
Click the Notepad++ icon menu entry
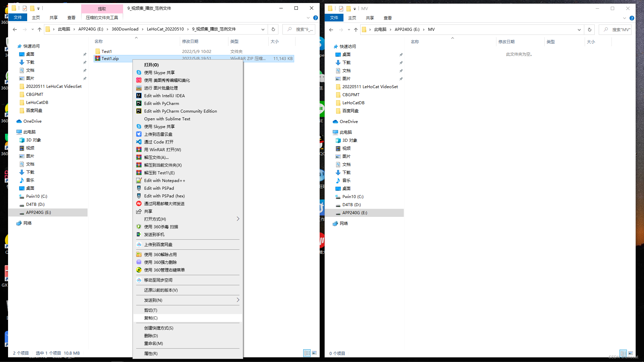(139, 180)
